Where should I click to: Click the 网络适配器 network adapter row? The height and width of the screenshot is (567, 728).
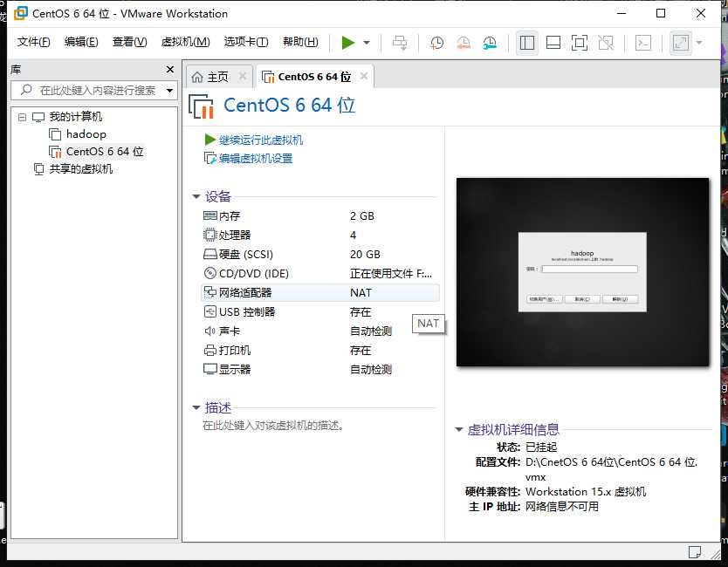(x=320, y=293)
